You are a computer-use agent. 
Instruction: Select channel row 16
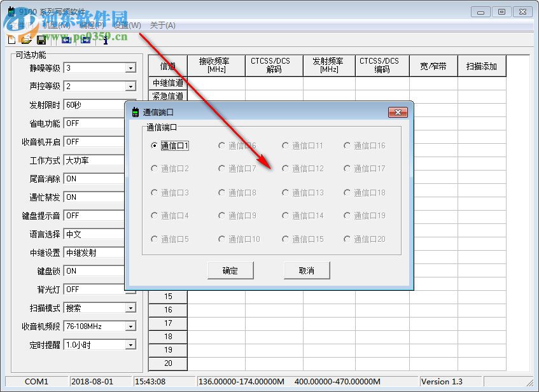click(168, 310)
